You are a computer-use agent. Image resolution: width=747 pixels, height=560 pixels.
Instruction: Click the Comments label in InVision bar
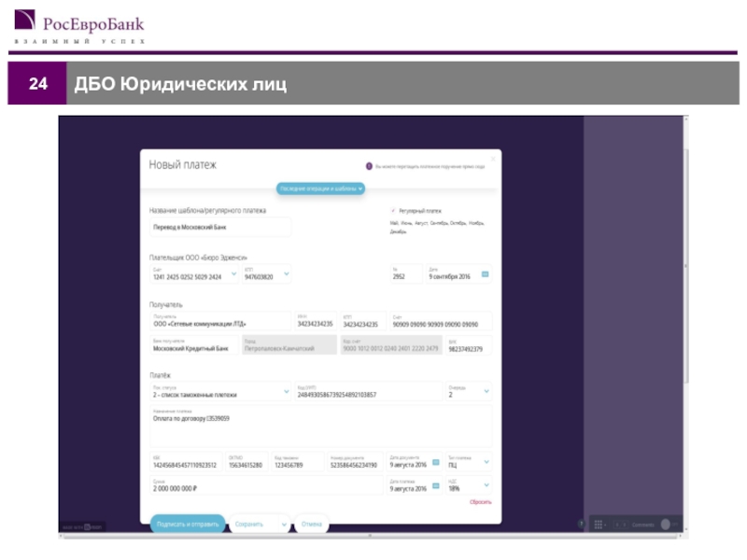tap(642, 525)
